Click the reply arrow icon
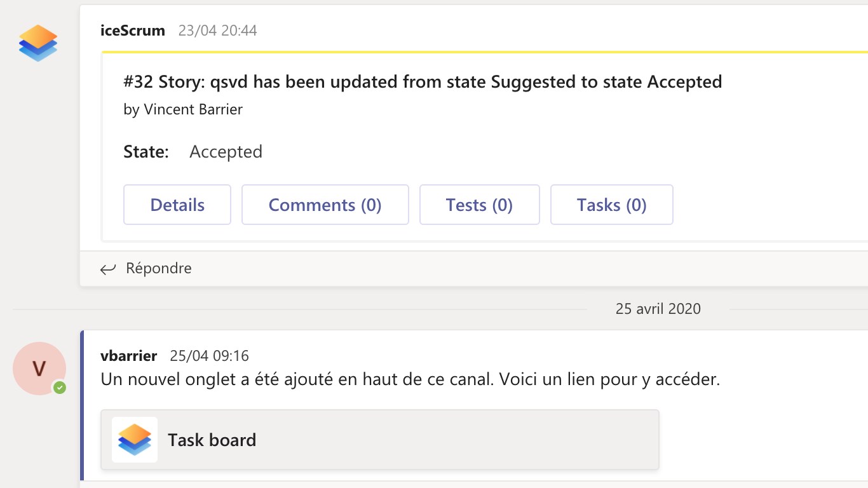 [x=108, y=269]
